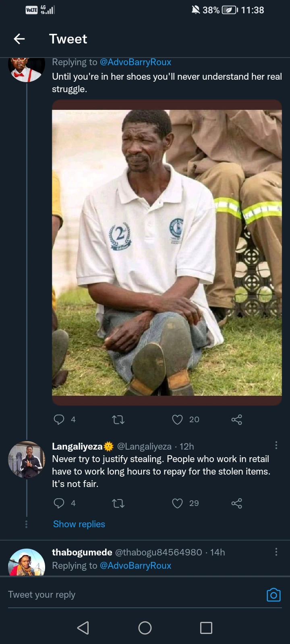Like the tweet with 20 likes
This screenshot has width=290, height=644.
(178, 419)
